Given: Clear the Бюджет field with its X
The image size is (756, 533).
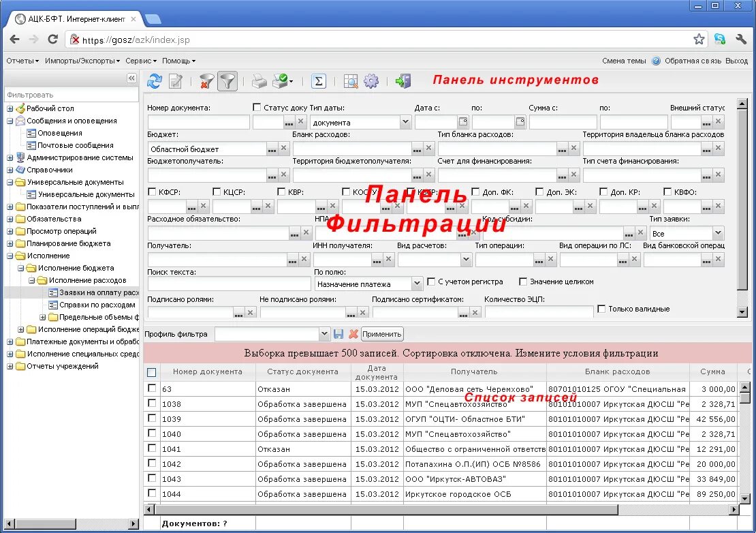Looking at the screenshot, I should click(284, 148).
